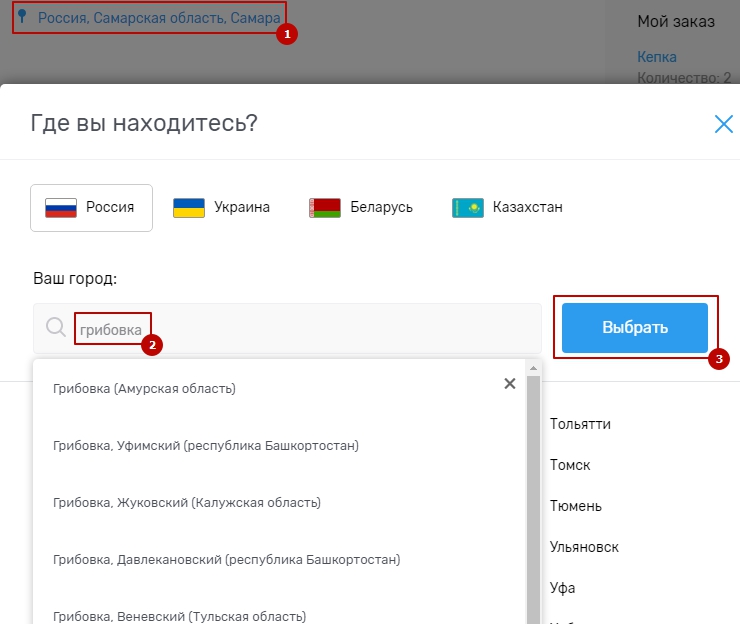Click the Kazakhstan flag icon

point(468,208)
